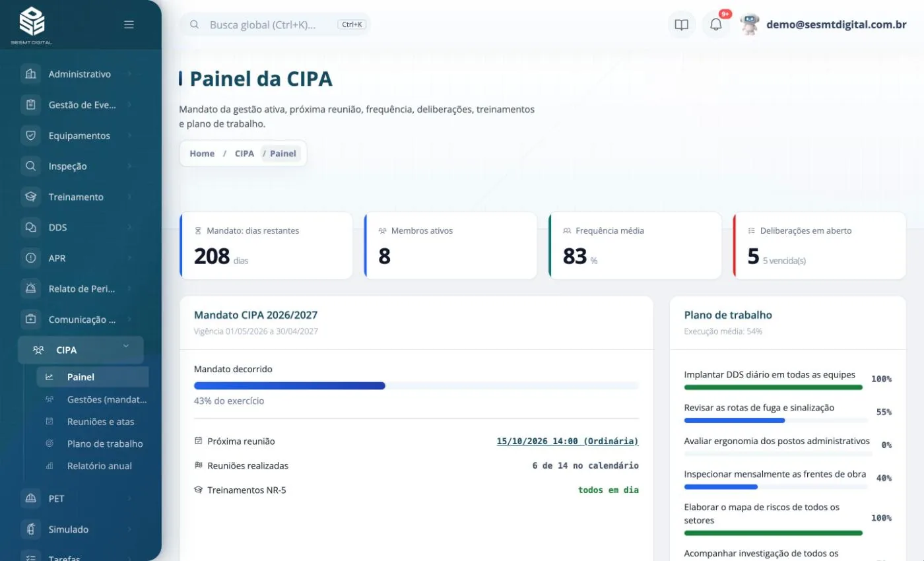Image resolution: width=924 pixels, height=561 pixels.
Task: Expand the Administrativo menu chevron
Action: 129,74
